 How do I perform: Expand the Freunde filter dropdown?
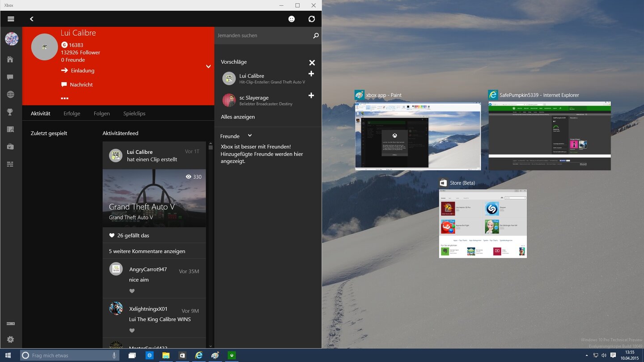[250, 135]
